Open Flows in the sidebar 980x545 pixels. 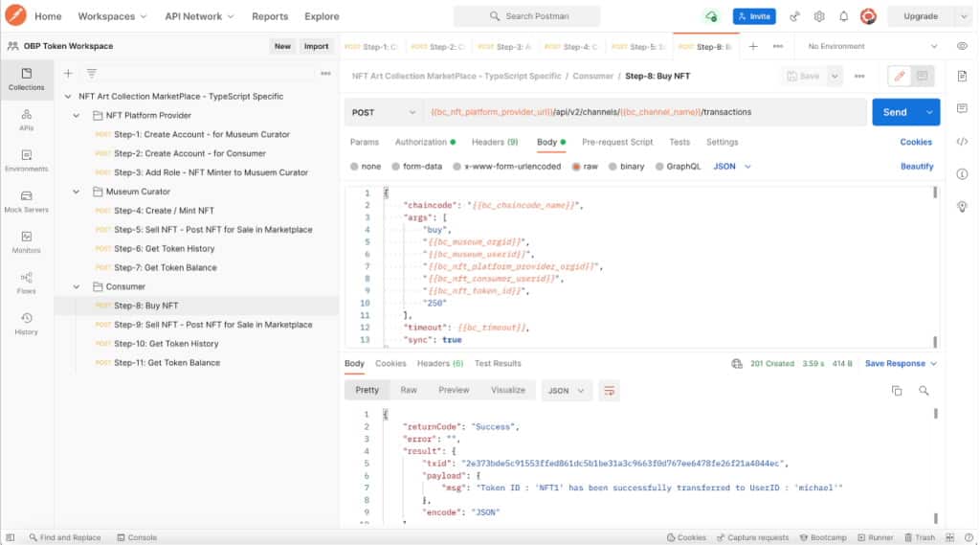(26, 283)
